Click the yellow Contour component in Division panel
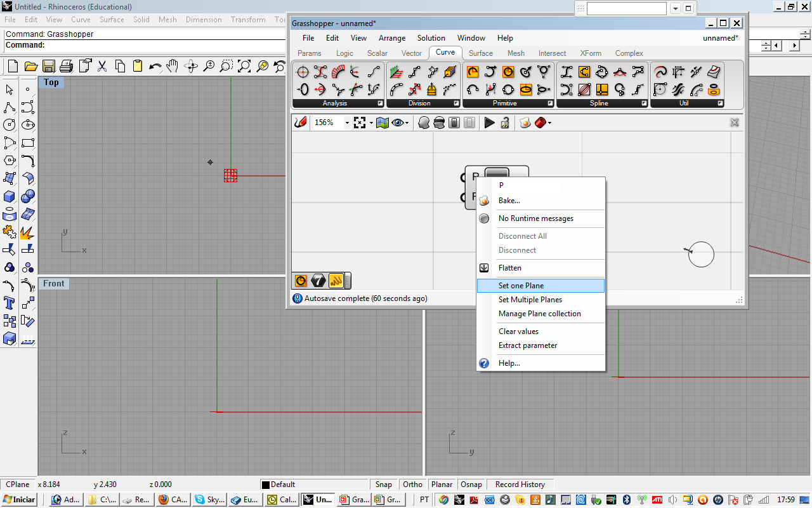 (432, 90)
